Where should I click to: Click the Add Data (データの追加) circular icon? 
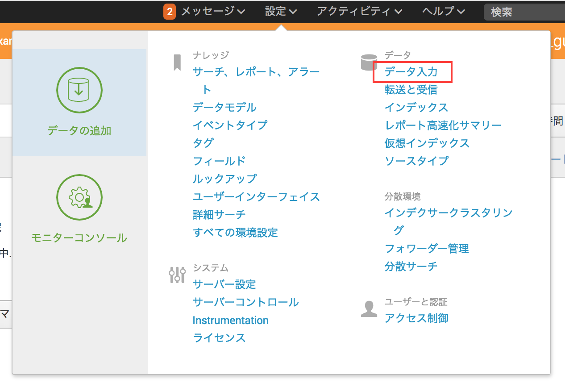tap(79, 90)
